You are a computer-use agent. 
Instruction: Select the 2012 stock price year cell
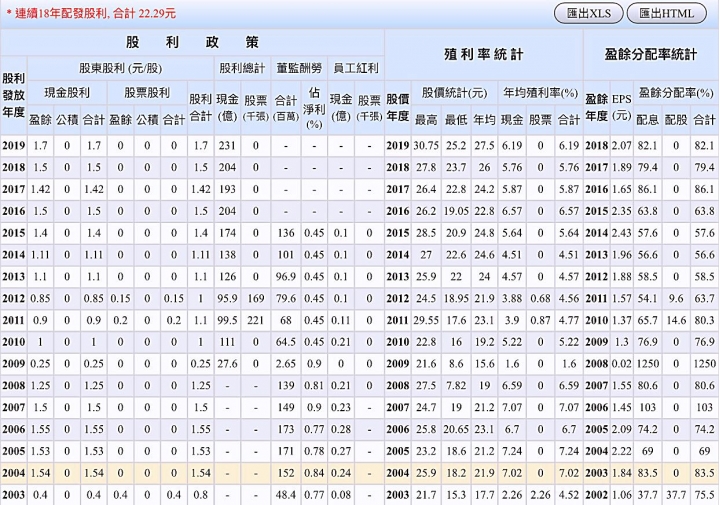pyautogui.click(x=398, y=298)
